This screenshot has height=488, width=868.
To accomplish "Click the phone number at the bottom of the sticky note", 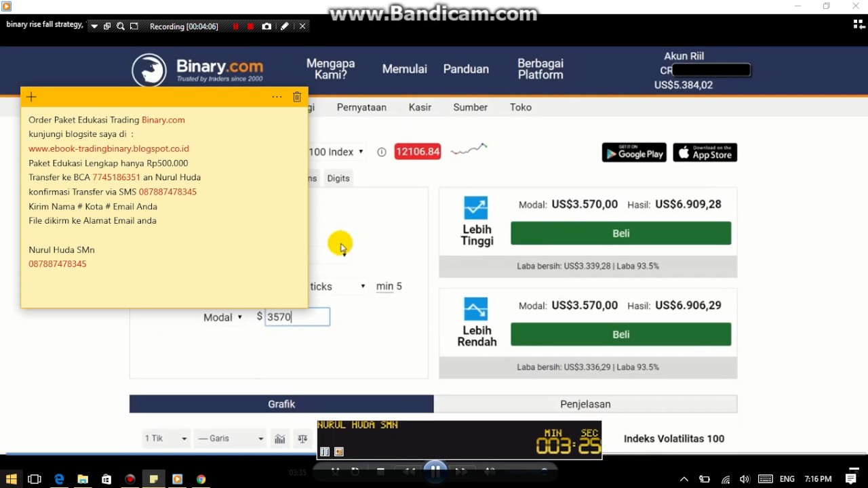I will [x=58, y=264].
